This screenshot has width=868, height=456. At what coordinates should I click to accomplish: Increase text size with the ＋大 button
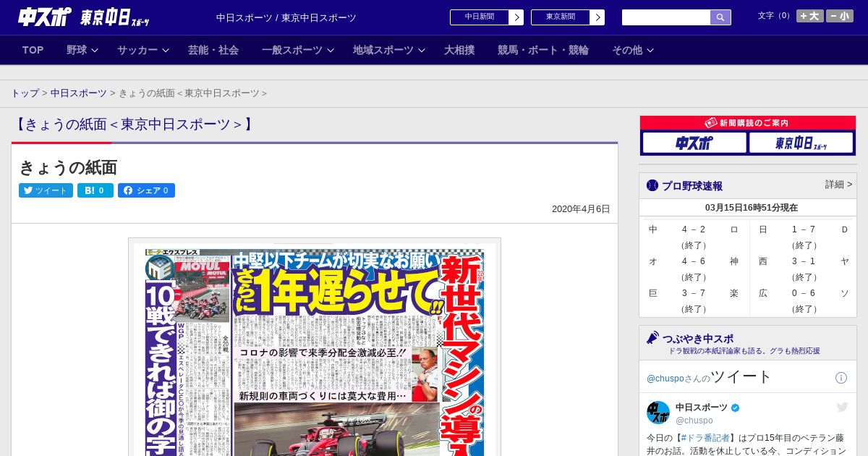coord(810,16)
